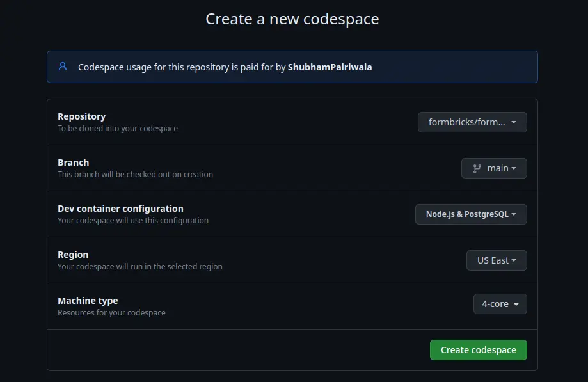Click "To be cloned into your codespace" text
This screenshot has width=588, height=382.
(x=117, y=128)
